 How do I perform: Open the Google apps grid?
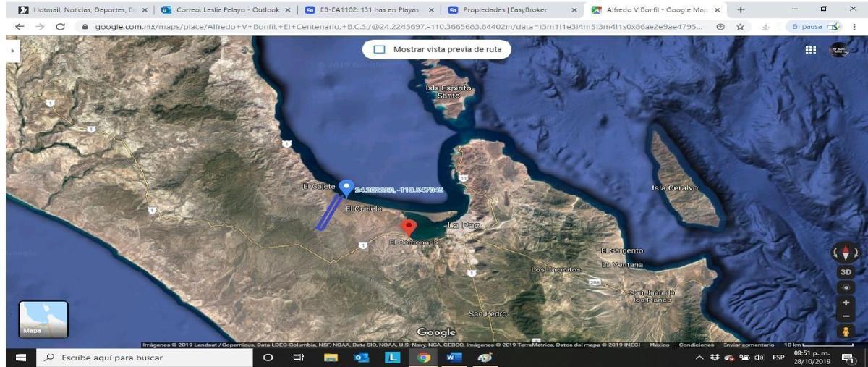(810, 50)
